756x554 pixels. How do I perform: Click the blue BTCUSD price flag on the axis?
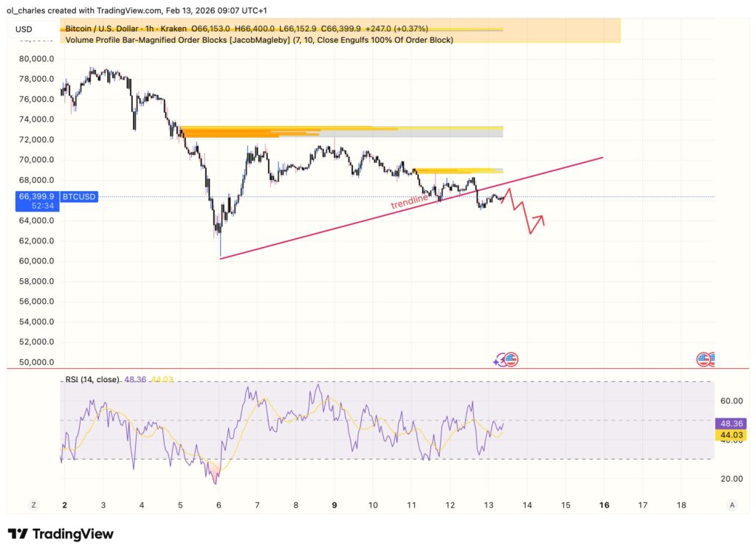[35, 197]
